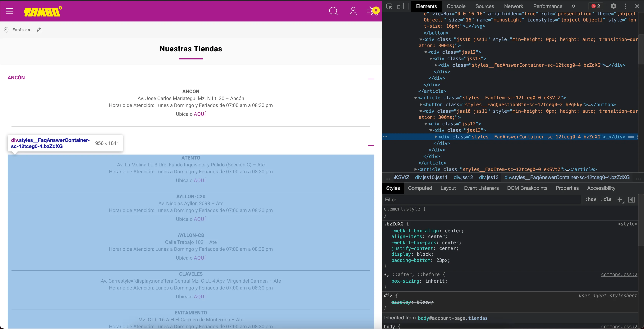
Task: Activate the DevTools inspect element picker
Action: 389,6
